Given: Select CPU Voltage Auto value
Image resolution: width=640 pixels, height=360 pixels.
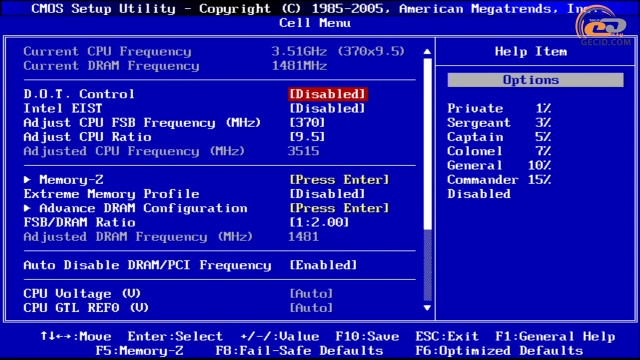Looking at the screenshot, I should point(311,294).
